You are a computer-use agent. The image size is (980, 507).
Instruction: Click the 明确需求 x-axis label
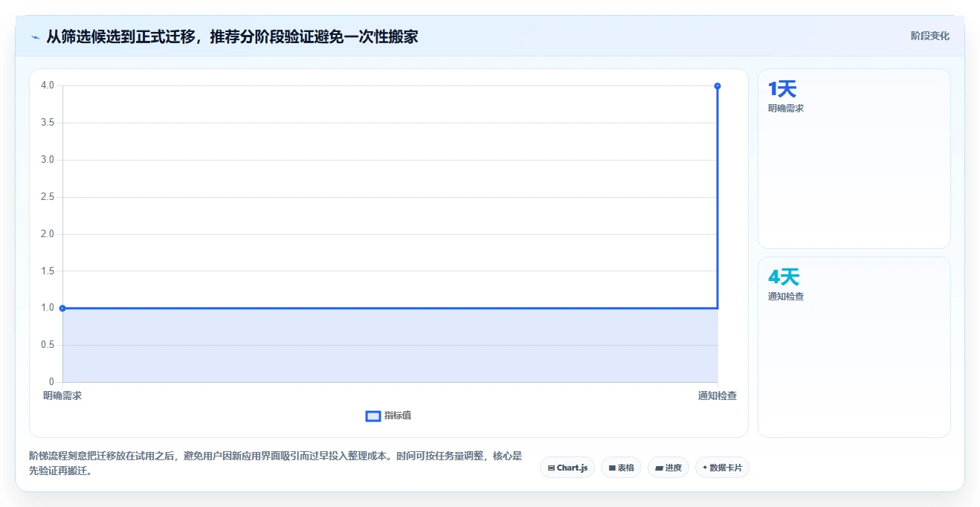(x=62, y=395)
